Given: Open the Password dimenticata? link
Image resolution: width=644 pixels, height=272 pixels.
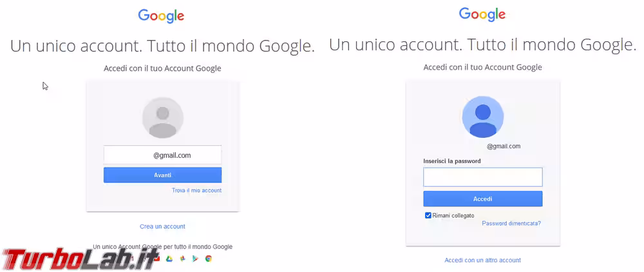Looking at the screenshot, I should point(511,224).
